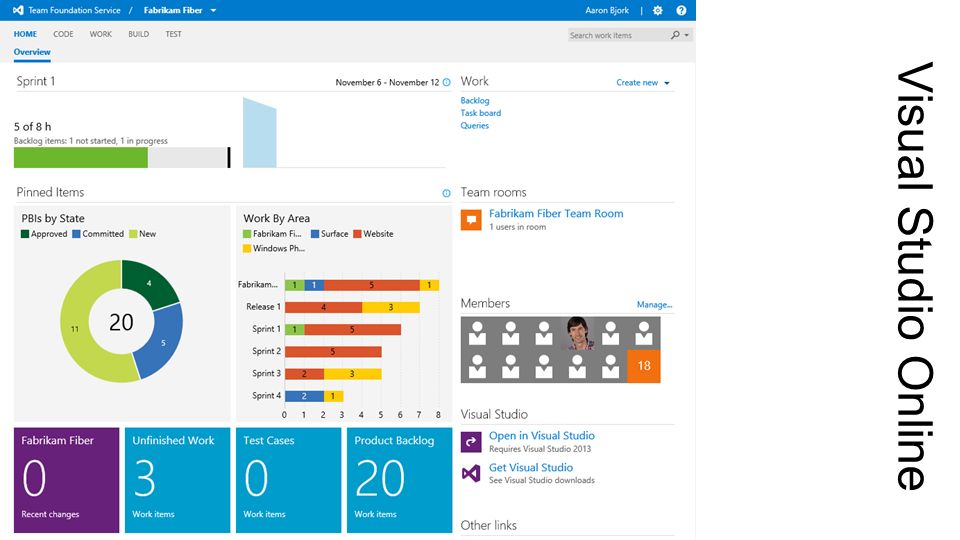The height and width of the screenshot is (540, 960).
Task: Click the Website legend color swatch
Action: (357, 234)
